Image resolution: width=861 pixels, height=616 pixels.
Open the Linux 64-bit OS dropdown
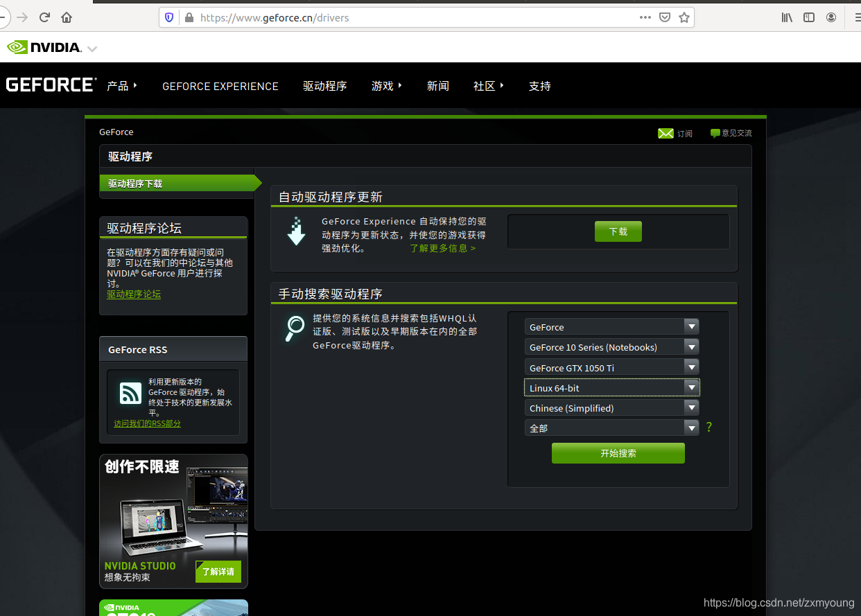click(611, 387)
